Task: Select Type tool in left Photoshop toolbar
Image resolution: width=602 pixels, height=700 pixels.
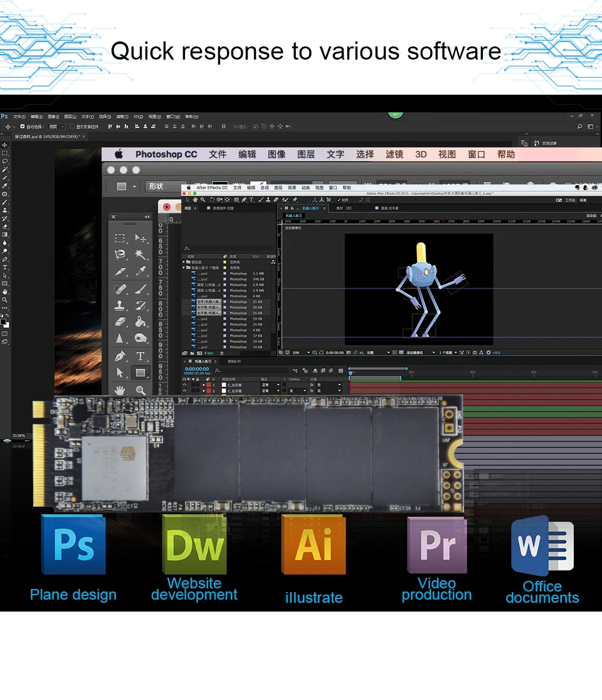Action: click(x=5, y=267)
